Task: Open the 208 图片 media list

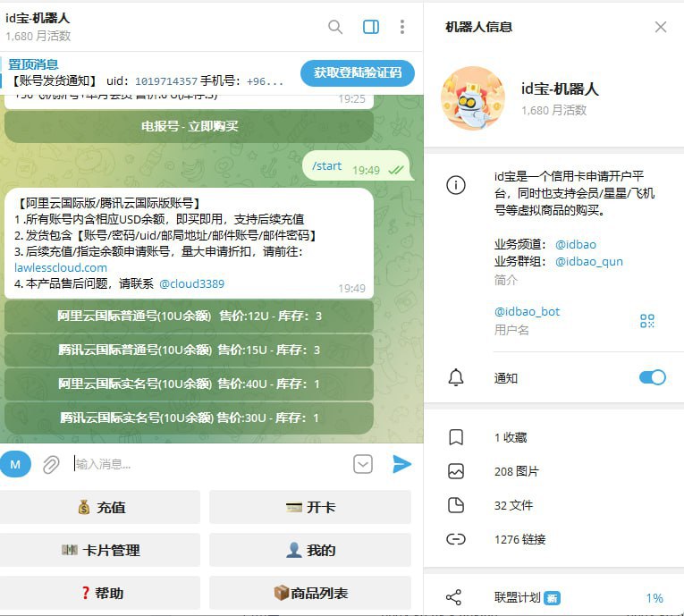Action: click(554, 471)
